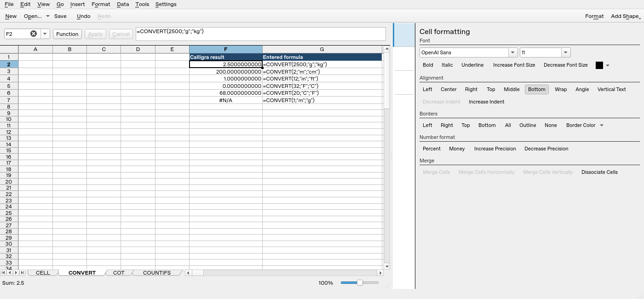The width and height of the screenshot is (644, 299).
Task: Click the formula input field
Action: click(x=260, y=34)
